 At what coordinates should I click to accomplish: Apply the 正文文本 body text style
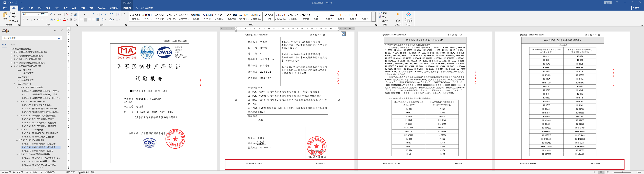pos(305,17)
